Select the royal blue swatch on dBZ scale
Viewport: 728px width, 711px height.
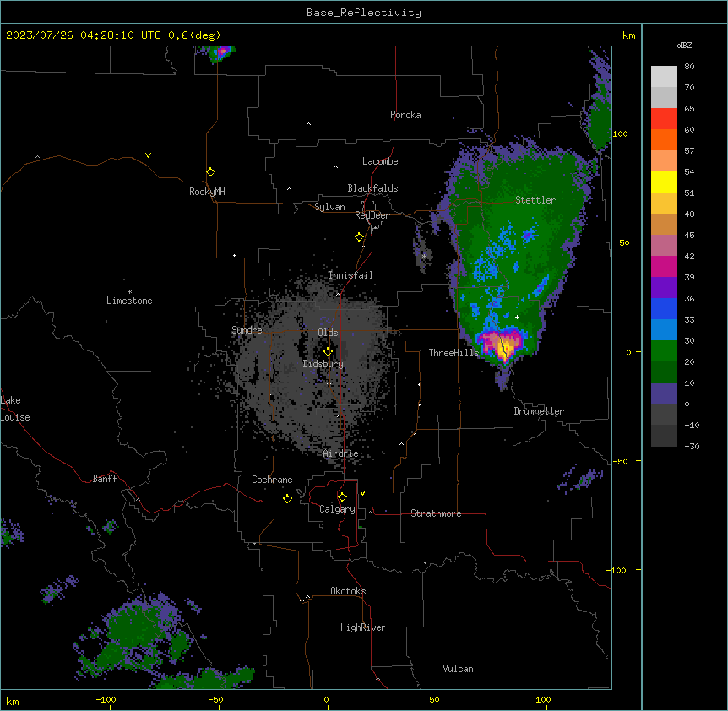pos(664,308)
